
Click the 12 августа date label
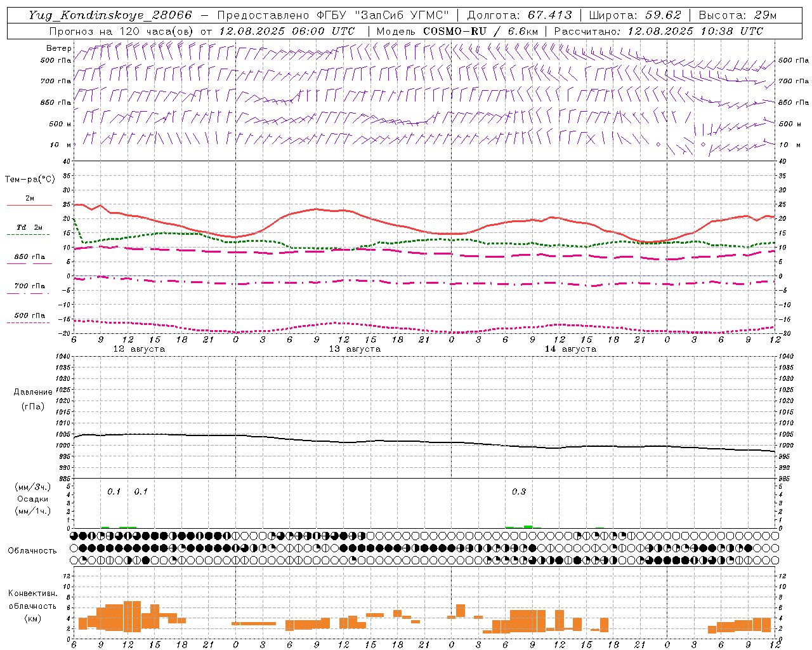click(x=139, y=349)
